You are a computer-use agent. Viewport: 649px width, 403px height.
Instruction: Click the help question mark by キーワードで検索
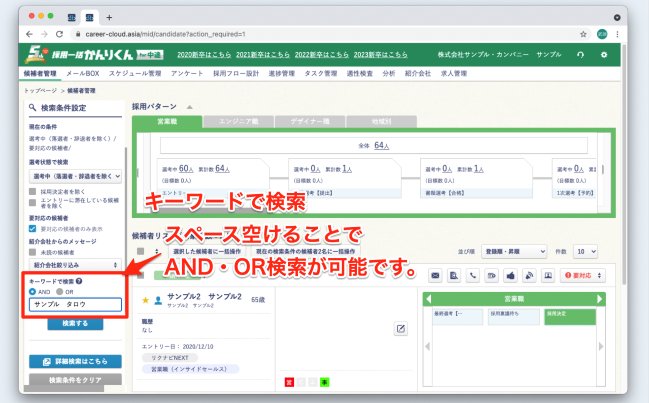tap(79, 281)
